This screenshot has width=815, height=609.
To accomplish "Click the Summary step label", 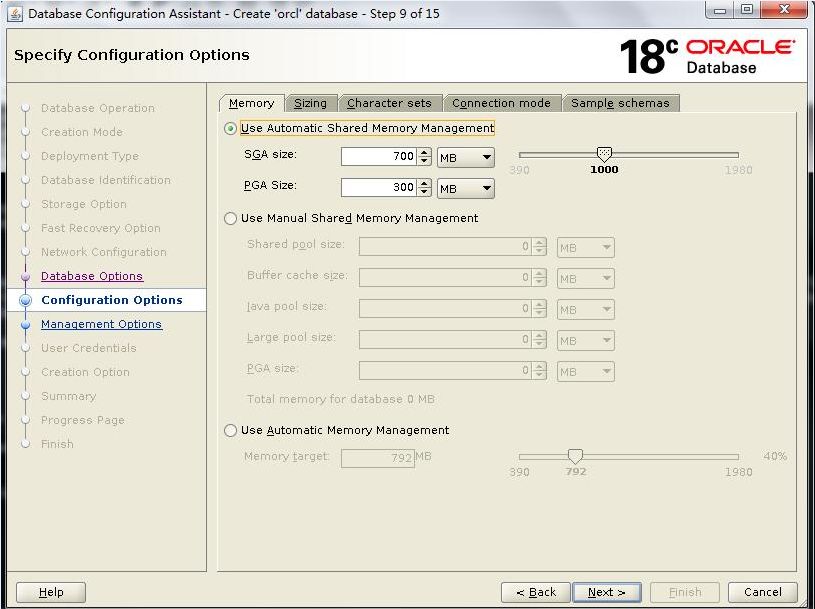I will [69, 396].
